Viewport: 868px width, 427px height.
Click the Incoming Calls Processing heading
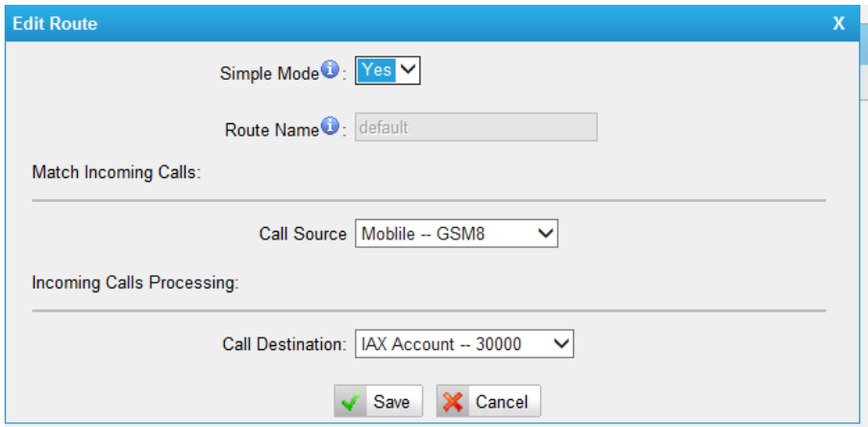[135, 284]
